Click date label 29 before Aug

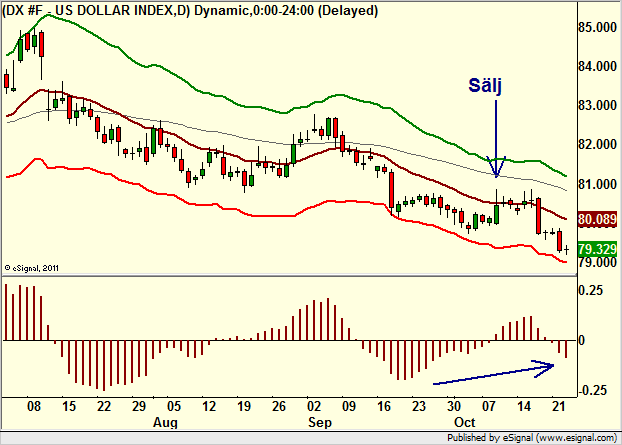[138, 407]
